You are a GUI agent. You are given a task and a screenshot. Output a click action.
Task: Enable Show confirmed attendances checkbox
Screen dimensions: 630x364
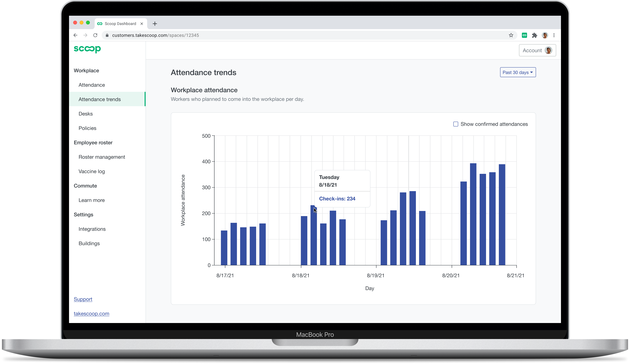click(455, 124)
